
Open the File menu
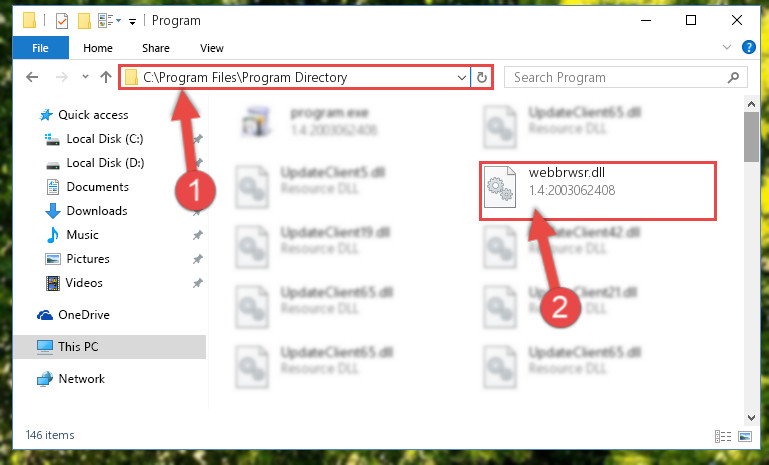pos(41,48)
